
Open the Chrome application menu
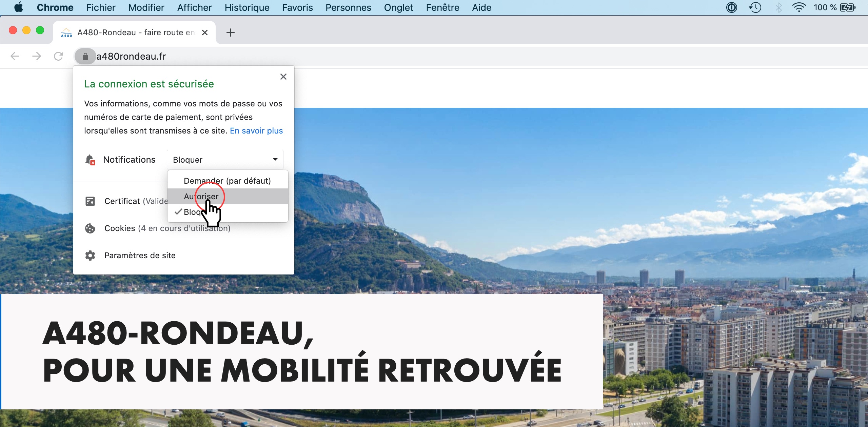click(x=55, y=7)
